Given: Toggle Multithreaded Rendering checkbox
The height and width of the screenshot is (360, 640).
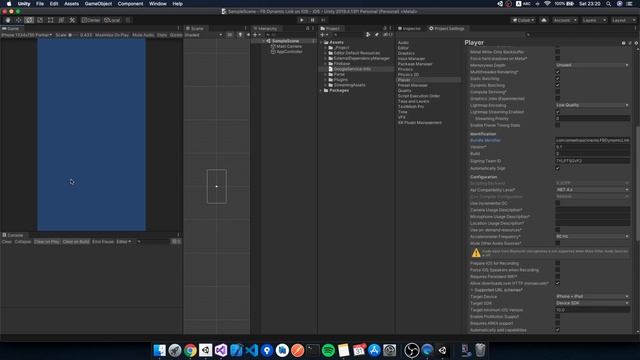Looking at the screenshot, I should tap(558, 72).
